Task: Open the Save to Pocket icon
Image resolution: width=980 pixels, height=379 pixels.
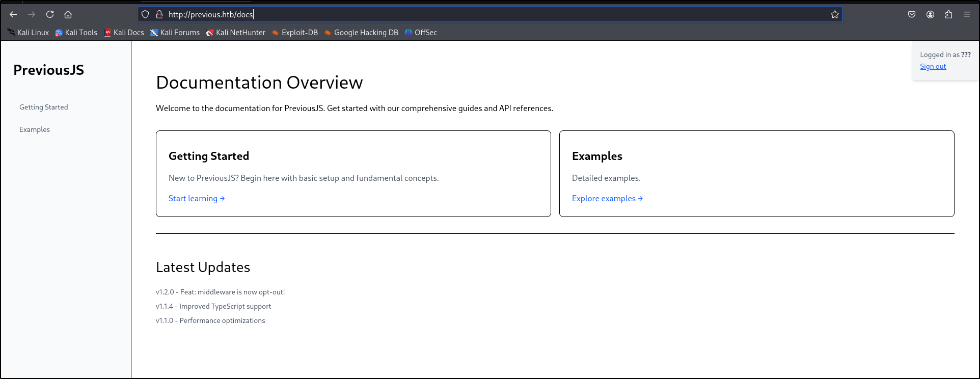Action: (912, 14)
